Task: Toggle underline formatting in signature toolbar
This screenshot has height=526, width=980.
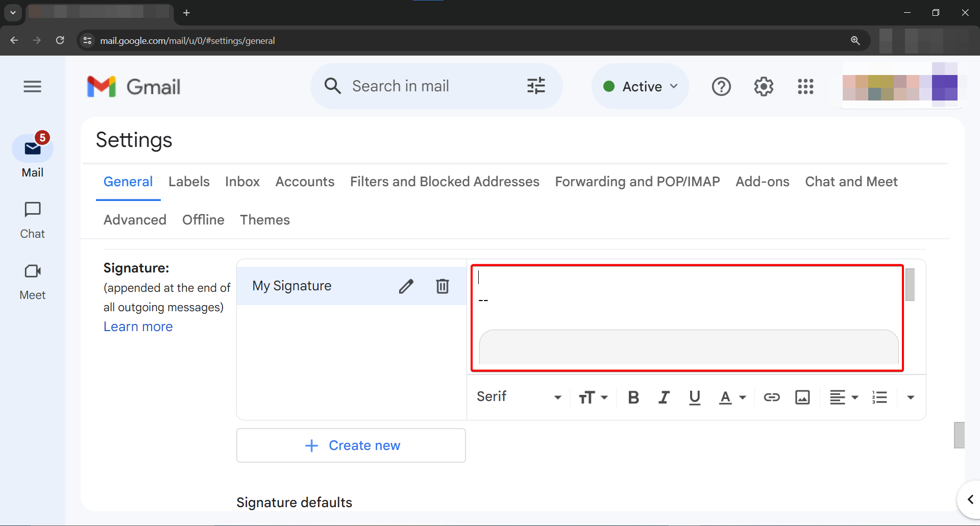Action: pyautogui.click(x=694, y=397)
